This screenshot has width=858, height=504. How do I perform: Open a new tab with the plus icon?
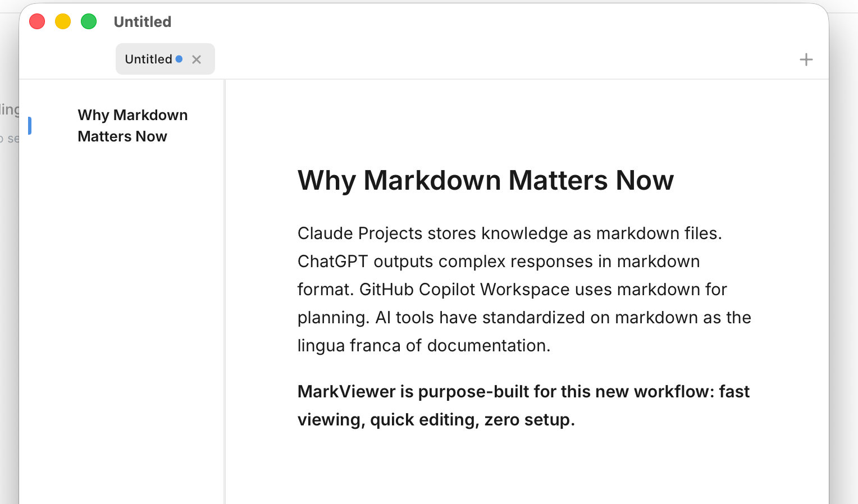click(806, 59)
